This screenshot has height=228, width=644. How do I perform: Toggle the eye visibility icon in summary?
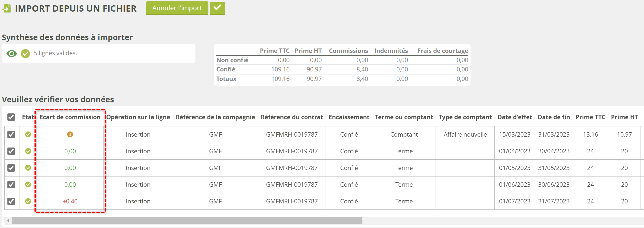12,53
